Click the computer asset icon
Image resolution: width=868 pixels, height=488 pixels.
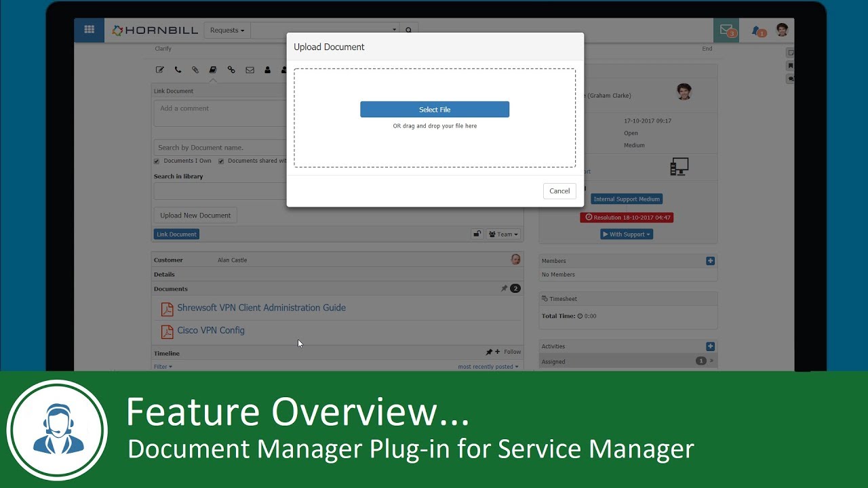679,167
